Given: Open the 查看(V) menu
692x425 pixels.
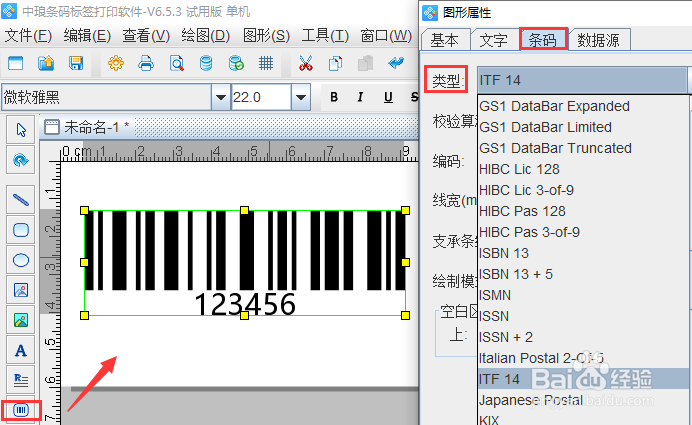Looking at the screenshot, I should 146,36.
